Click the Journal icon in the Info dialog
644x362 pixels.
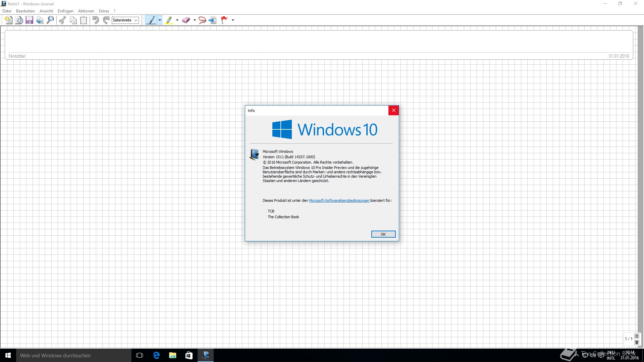coord(254,155)
